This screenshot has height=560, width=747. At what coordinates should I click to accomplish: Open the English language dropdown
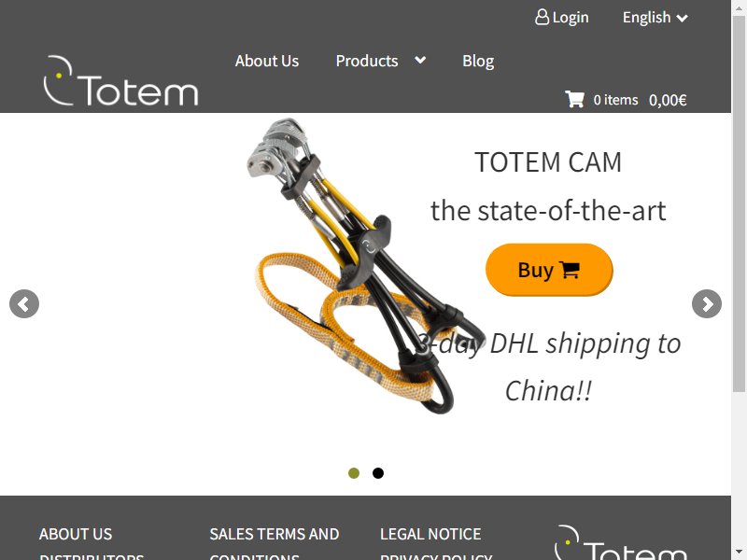click(x=655, y=18)
